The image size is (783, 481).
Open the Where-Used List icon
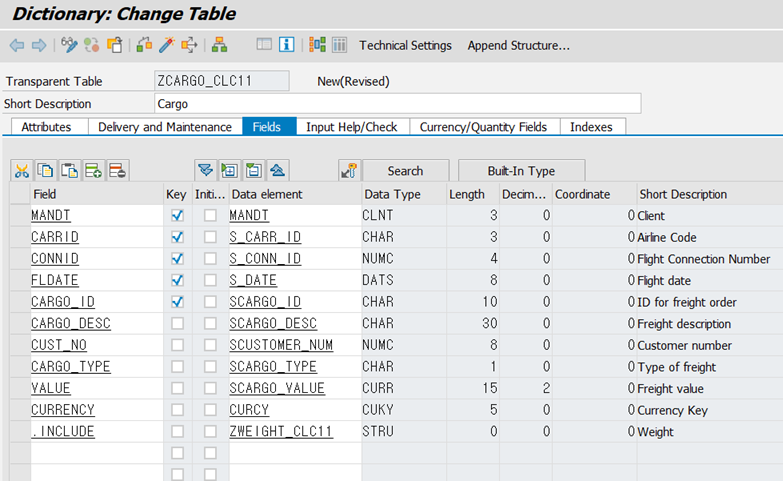coord(189,45)
